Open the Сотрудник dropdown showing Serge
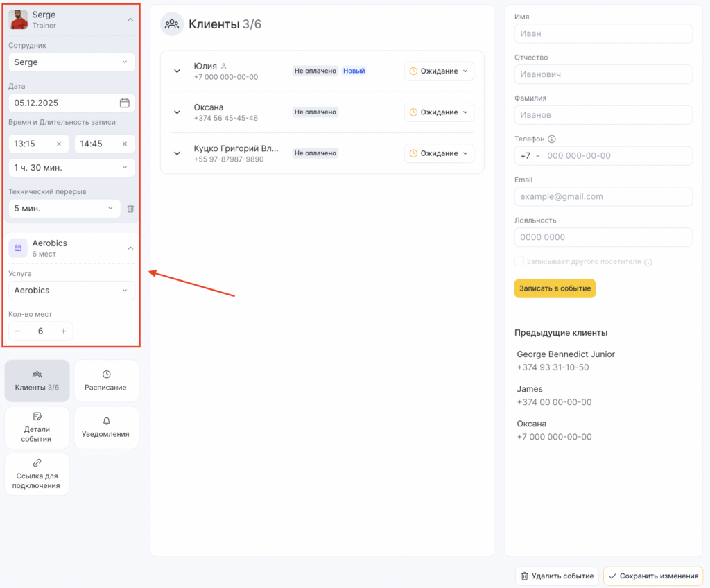Image resolution: width=710 pixels, height=588 pixels. click(x=71, y=62)
